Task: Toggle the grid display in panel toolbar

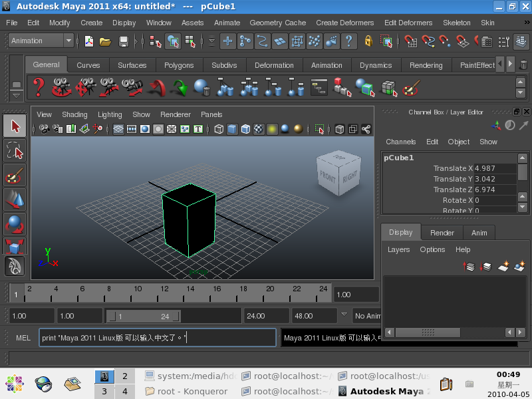Action: [x=118, y=129]
